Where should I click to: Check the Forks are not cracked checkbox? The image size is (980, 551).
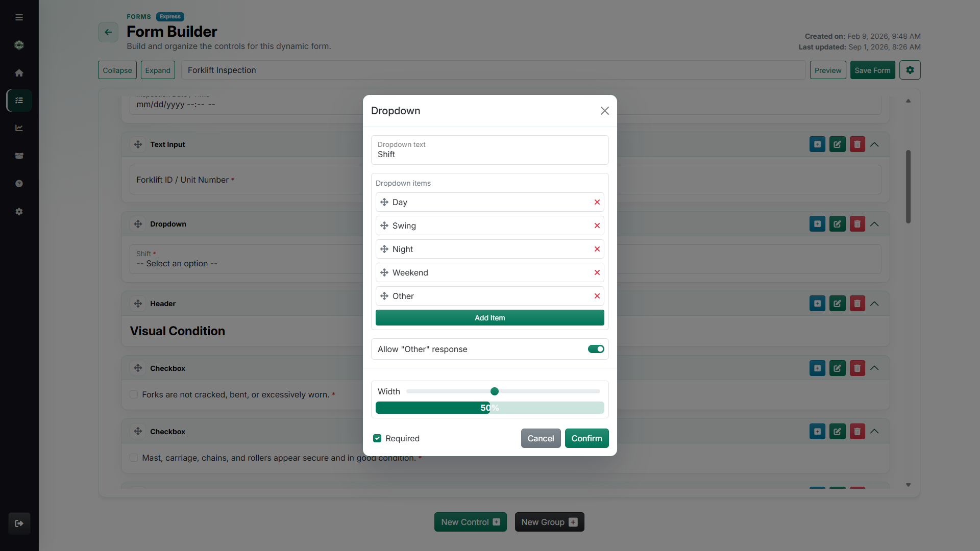tap(134, 394)
